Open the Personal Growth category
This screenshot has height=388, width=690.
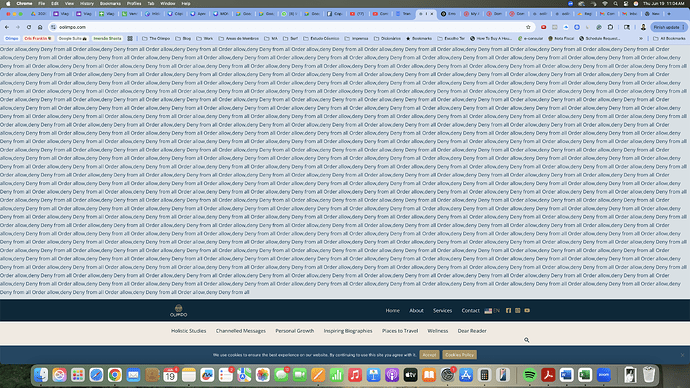coord(295,331)
